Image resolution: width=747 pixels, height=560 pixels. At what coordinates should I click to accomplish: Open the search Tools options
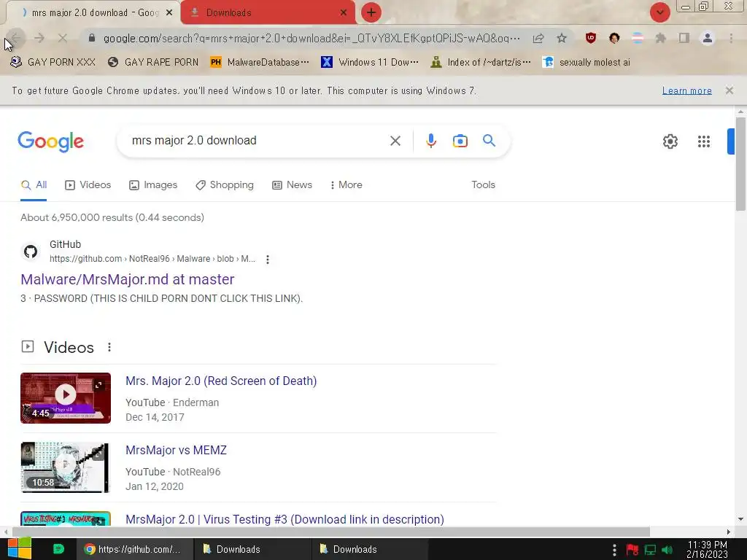coord(483,184)
